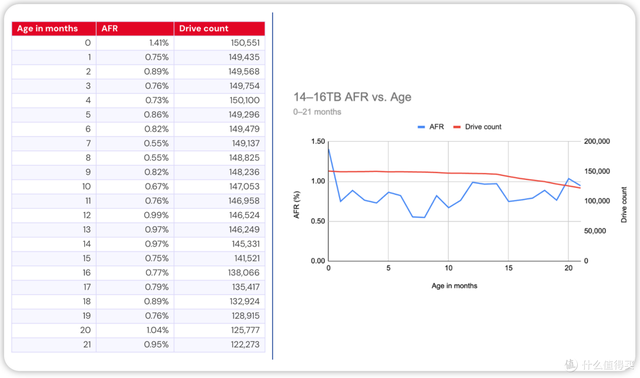
Task: Click the 141,521 drive count cell
Action: pos(220,258)
